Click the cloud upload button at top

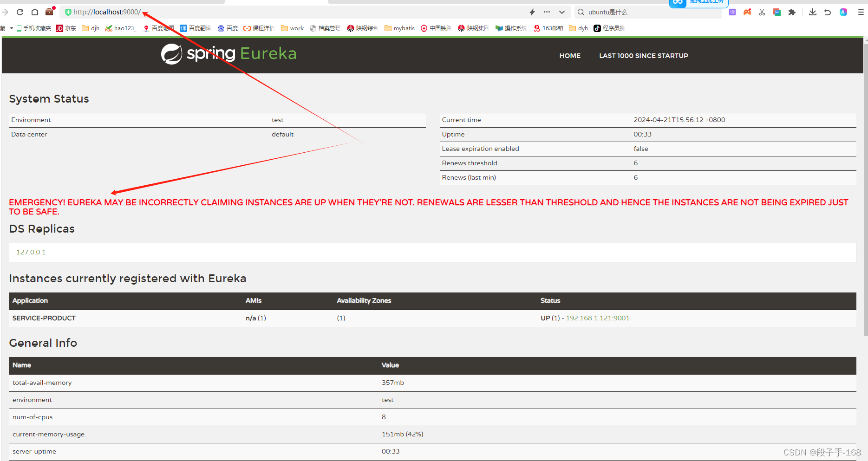click(x=698, y=3)
